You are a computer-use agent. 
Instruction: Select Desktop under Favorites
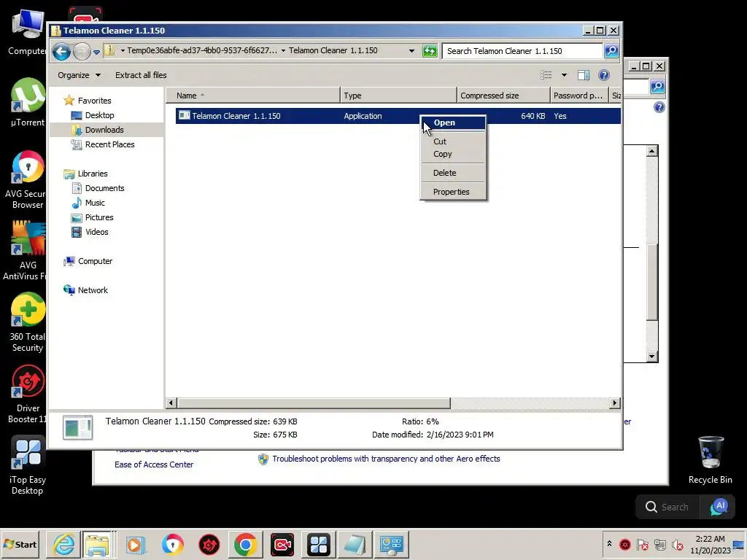(99, 115)
